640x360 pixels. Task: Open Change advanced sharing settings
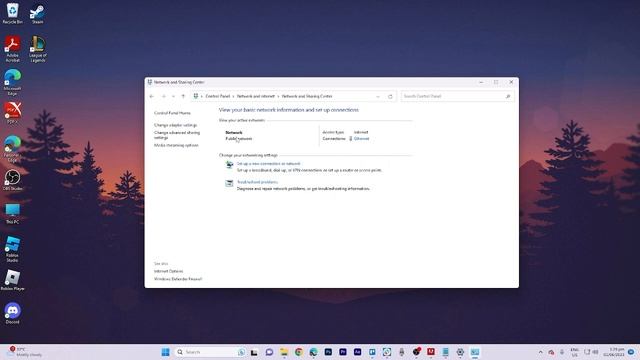click(x=177, y=135)
